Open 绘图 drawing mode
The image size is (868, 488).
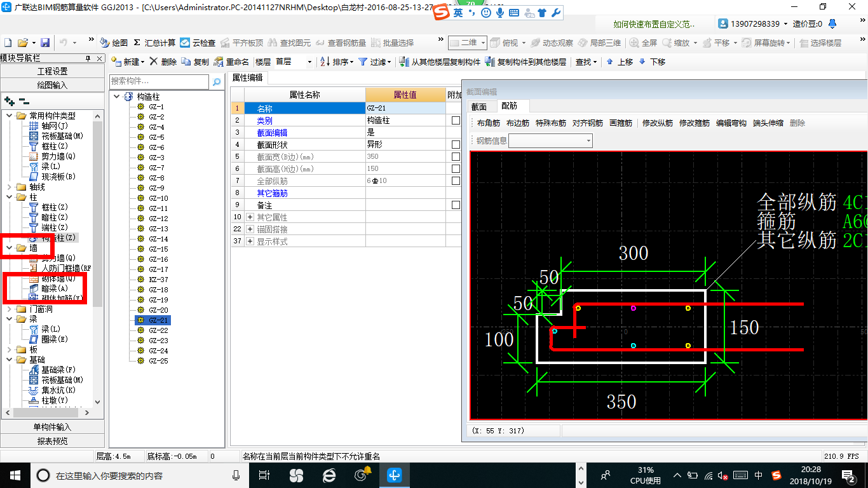click(114, 43)
